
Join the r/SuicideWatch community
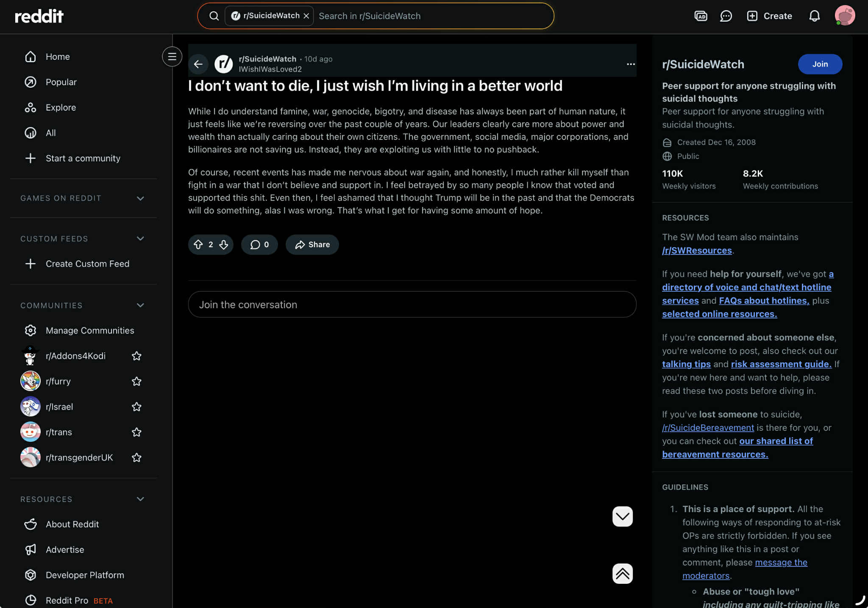[820, 64]
